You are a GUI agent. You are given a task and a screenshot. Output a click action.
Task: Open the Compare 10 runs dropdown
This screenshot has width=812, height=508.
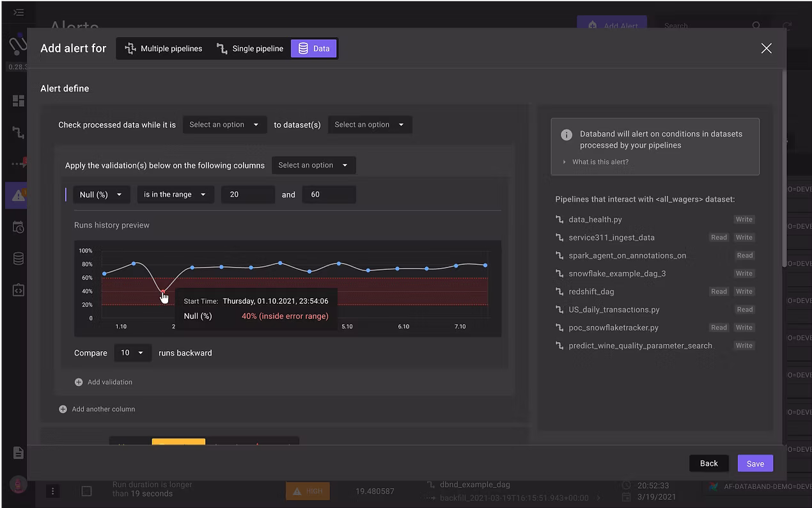[x=133, y=353]
